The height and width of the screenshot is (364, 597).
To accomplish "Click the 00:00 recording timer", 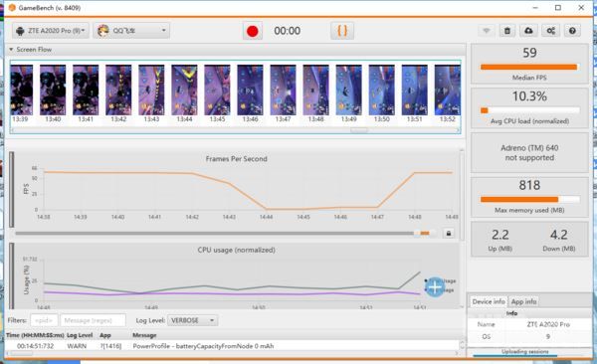I will [x=288, y=31].
